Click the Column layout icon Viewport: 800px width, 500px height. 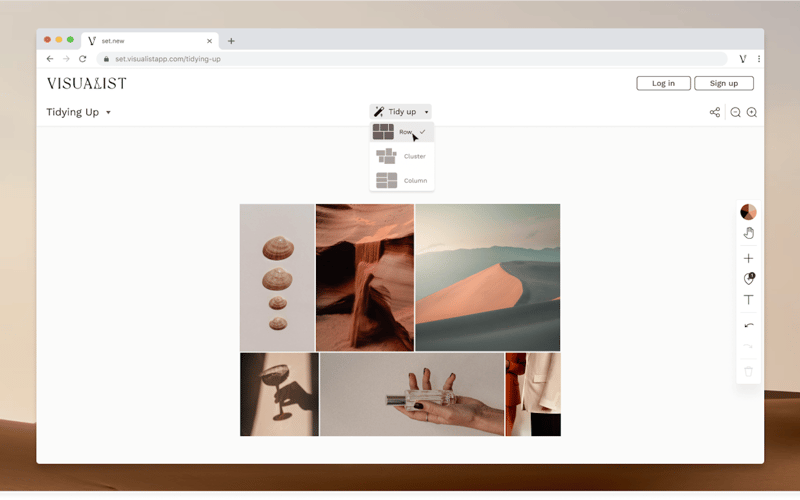pos(386,180)
